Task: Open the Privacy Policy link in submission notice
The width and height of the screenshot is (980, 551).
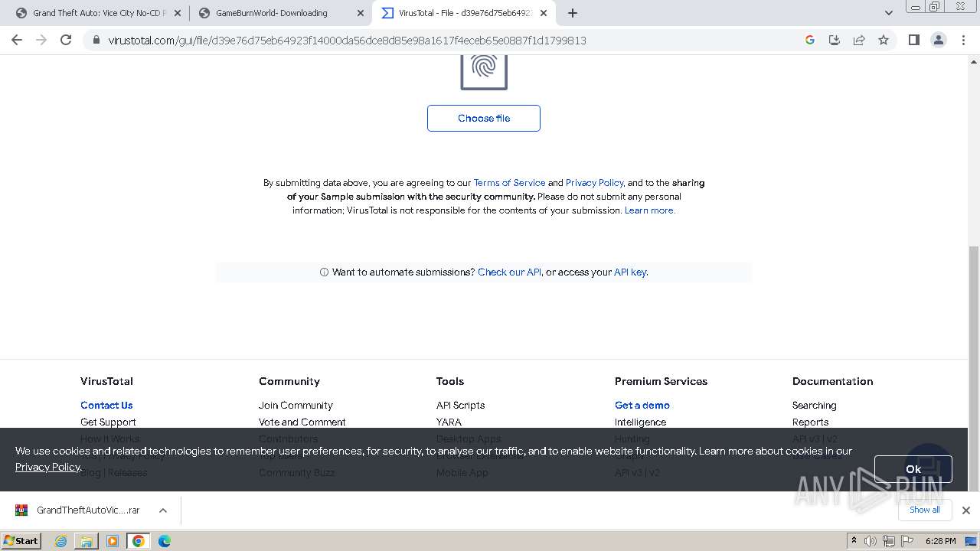Action: coord(595,183)
